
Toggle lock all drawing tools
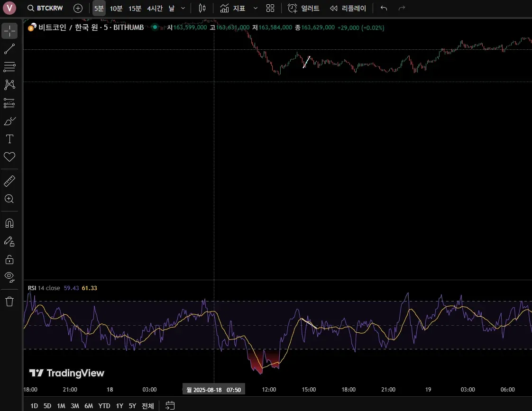(x=9, y=259)
